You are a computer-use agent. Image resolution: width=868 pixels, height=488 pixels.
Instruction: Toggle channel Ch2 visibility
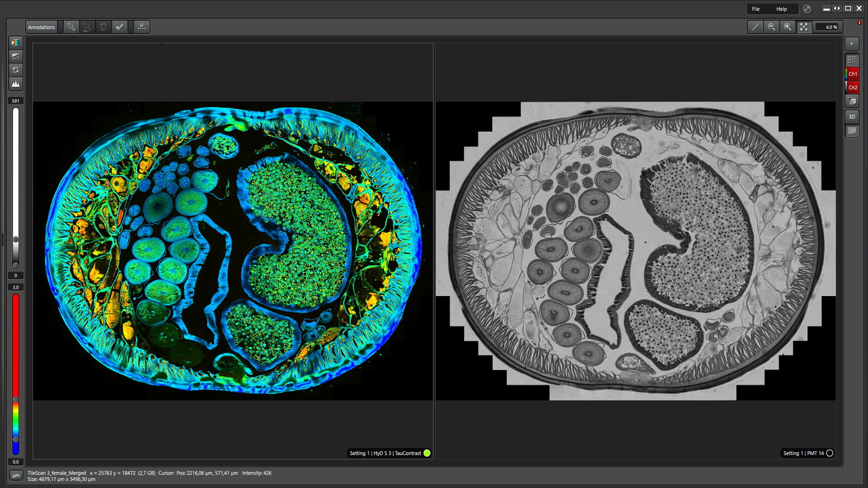pyautogui.click(x=852, y=87)
